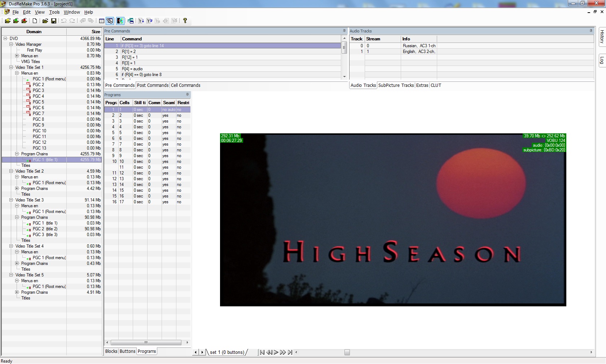The width and height of the screenshot is (606, 364).
Task: Open project using the open folder icon
Action: 45,21
